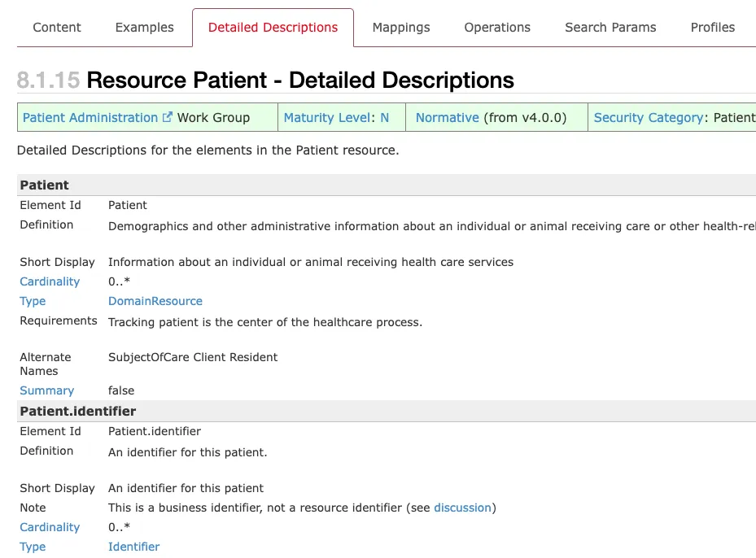The image size is (756, 558).
Task: Switch to the Search Params tab
Action: tap(610, 27)
